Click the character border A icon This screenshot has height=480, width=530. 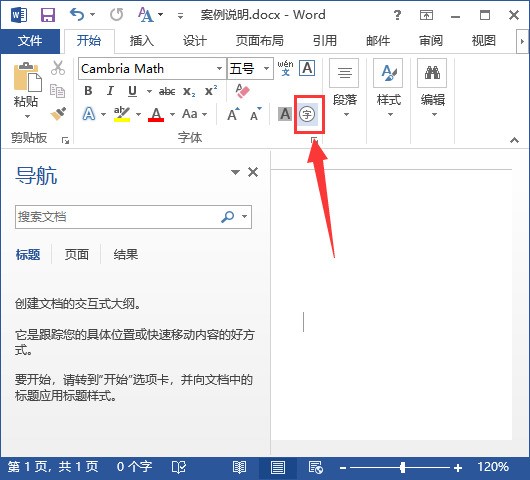tap(307, 68)
